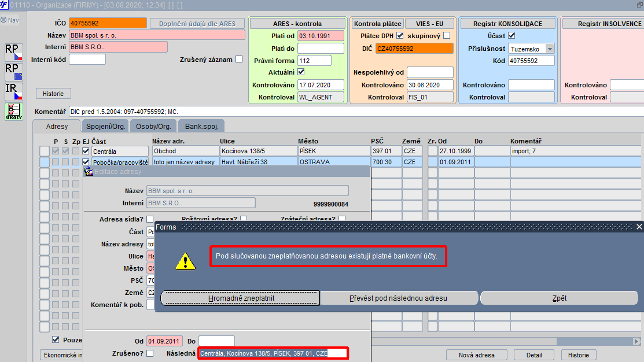Click Převést pod následnou adresu button
Viewport: 644px width, 362px height.
[x=399, y=298]
